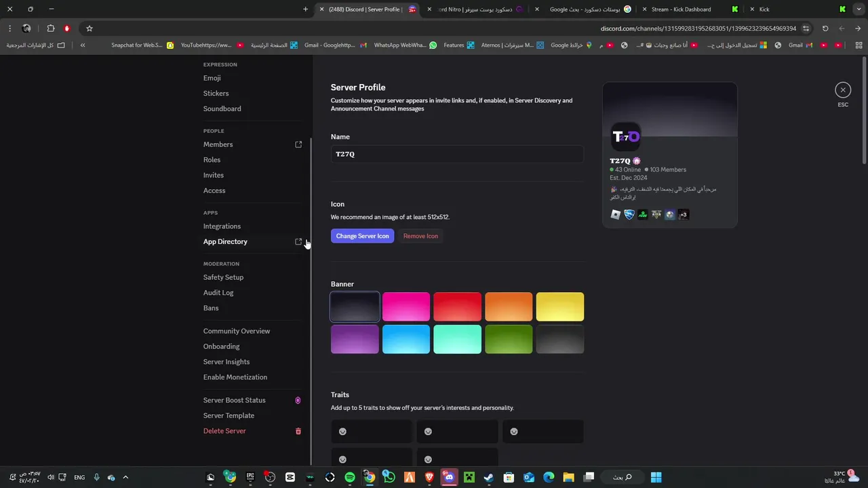Choose the purple banner swatch
The image size is (868, 488).
tap(355, 340)
